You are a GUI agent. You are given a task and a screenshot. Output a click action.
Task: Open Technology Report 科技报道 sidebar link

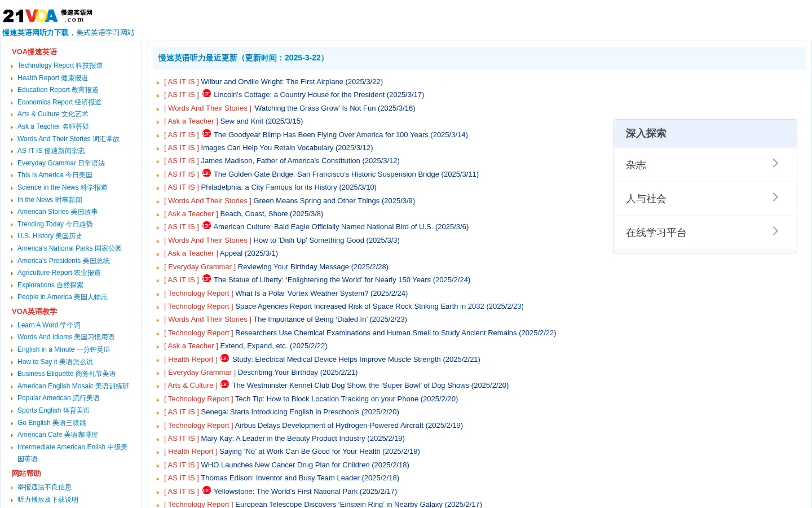tap(60, 65)
